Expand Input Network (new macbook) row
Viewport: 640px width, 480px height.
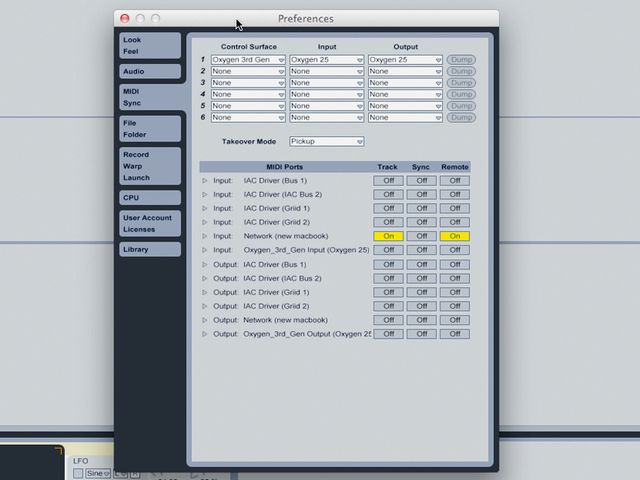click(x=204, y=236)
